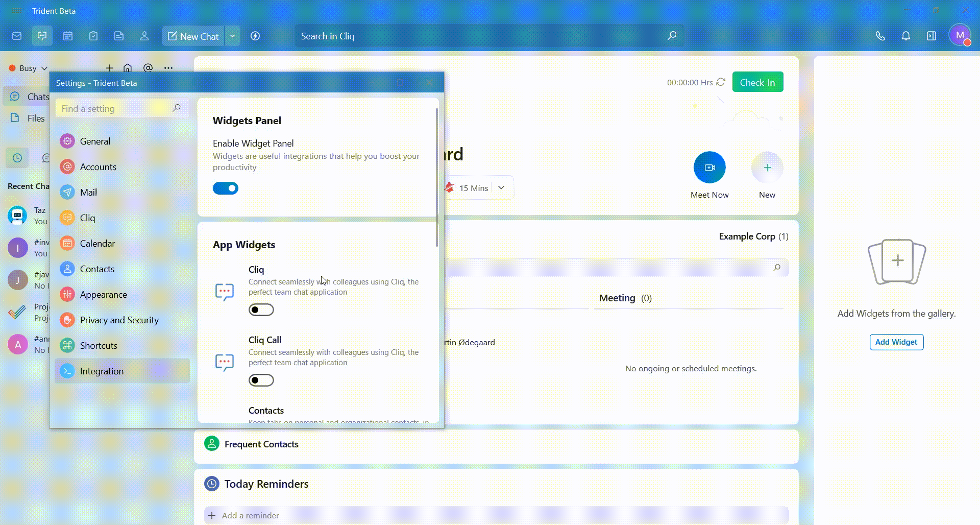Open the Calendar icon in top toolbar
The height and width of the screenshot is (525, 980).
[x=68, y=36]
